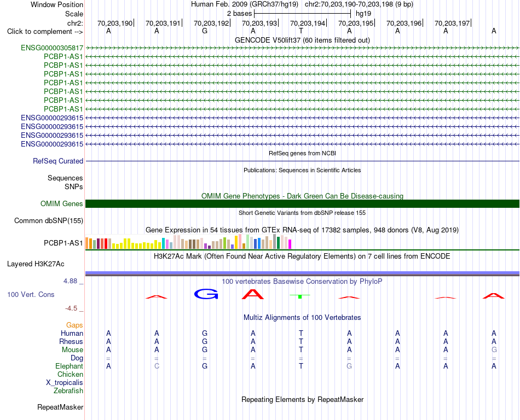Open the RepeatMasker track label

click(60, 407)
